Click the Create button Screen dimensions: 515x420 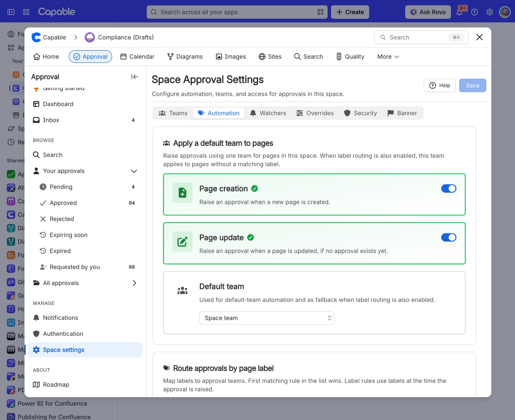click(350, 12)
